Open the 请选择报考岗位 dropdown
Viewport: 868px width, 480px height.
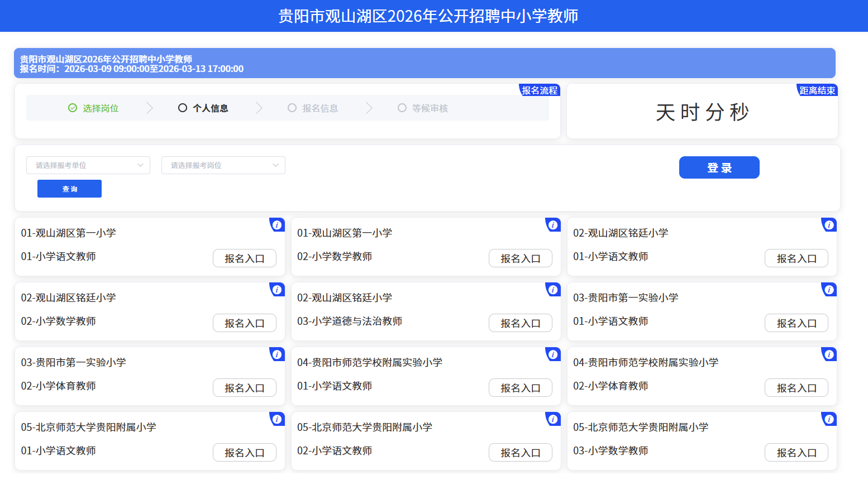pos(223,165)
